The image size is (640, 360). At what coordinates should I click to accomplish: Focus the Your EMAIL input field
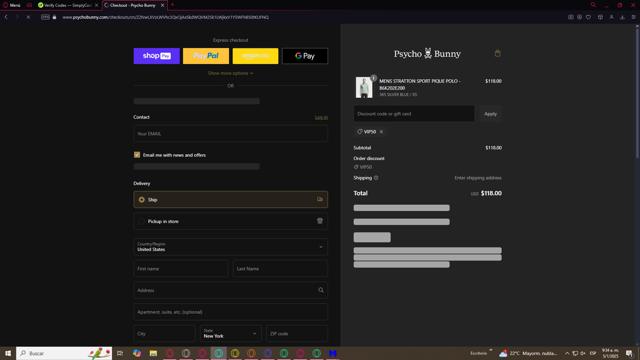[x=230, y=134]
